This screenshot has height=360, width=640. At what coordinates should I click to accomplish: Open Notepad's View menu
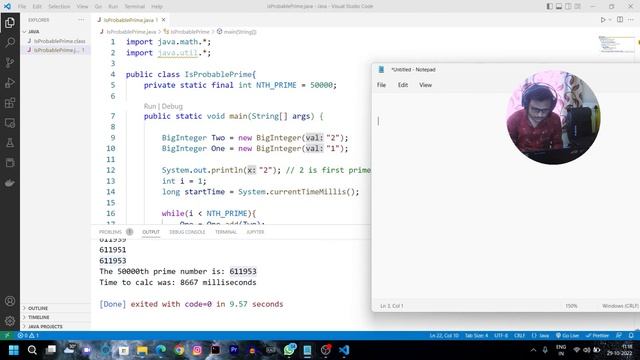coord(425,85)
